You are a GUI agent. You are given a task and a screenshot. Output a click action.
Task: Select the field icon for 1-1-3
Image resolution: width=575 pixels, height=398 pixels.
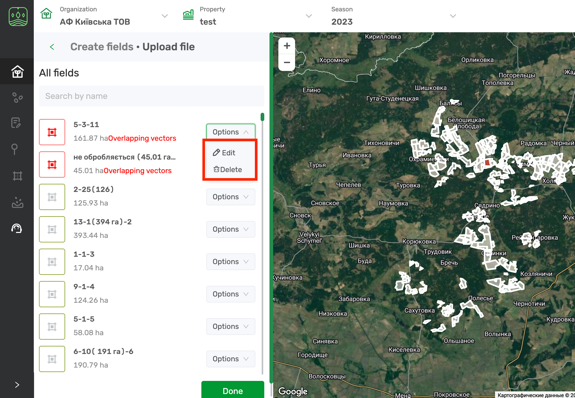pyautogui.click(x=52, y=262)
